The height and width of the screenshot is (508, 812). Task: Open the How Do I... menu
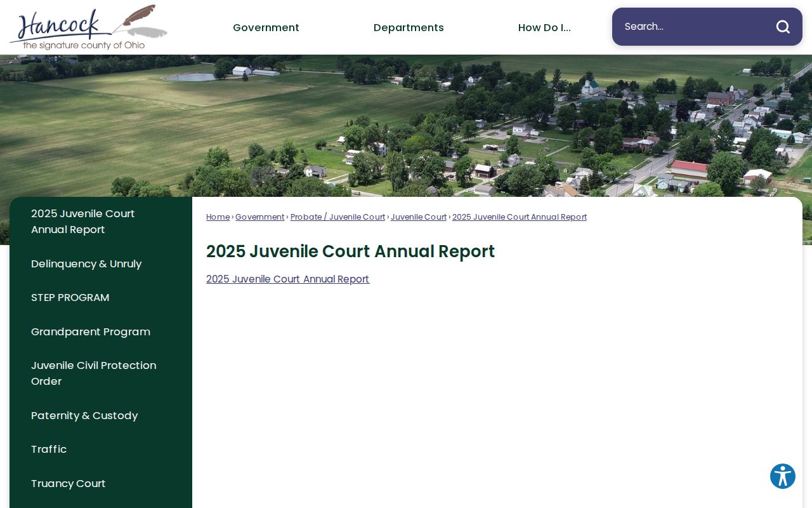pos(544,27)
